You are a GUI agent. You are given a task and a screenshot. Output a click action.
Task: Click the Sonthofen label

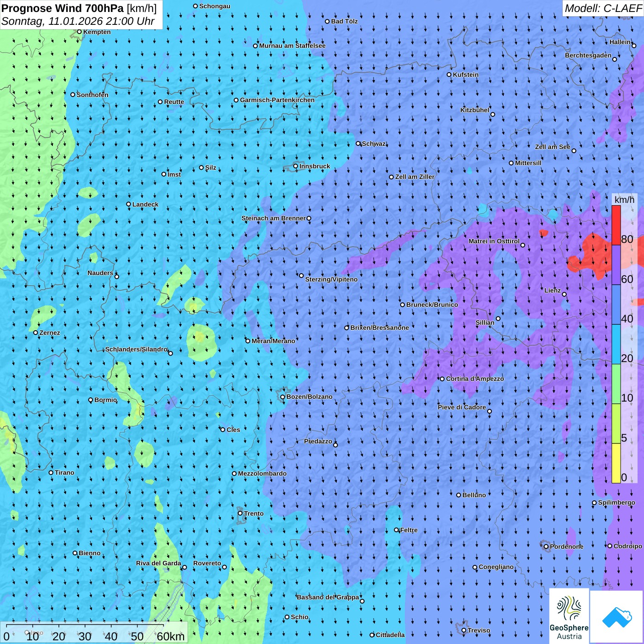point(92,95)
